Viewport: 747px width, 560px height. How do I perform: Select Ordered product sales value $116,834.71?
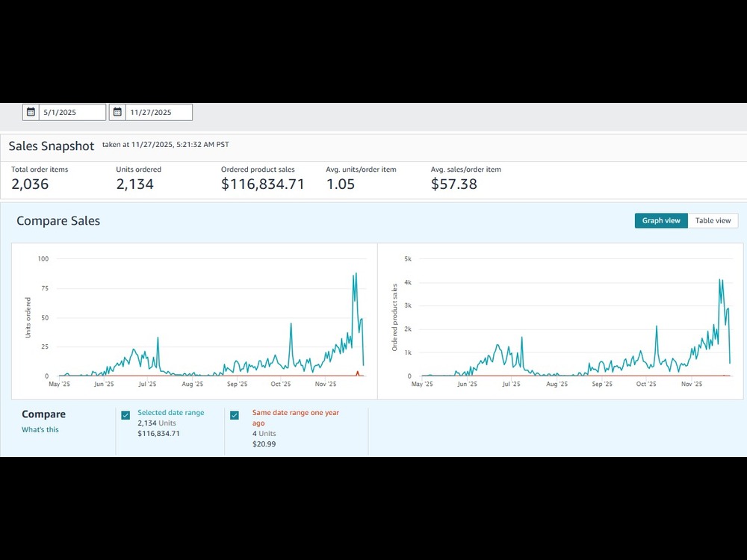262,184
